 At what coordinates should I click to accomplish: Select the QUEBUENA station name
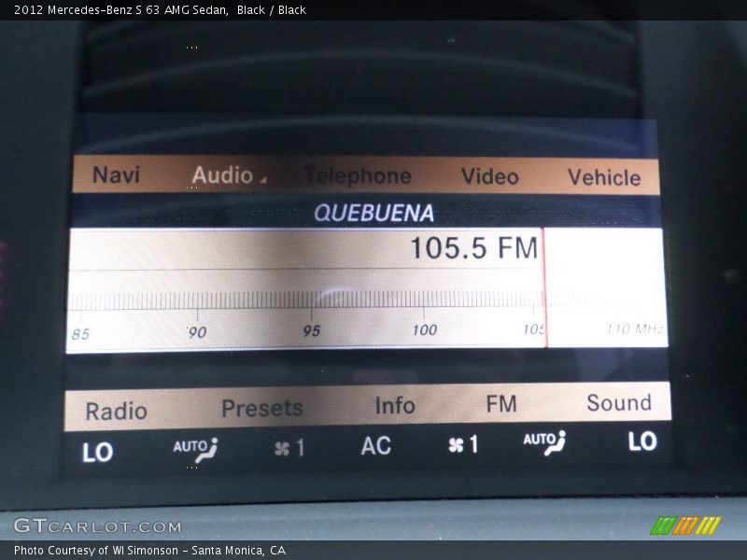click(373, 213)
